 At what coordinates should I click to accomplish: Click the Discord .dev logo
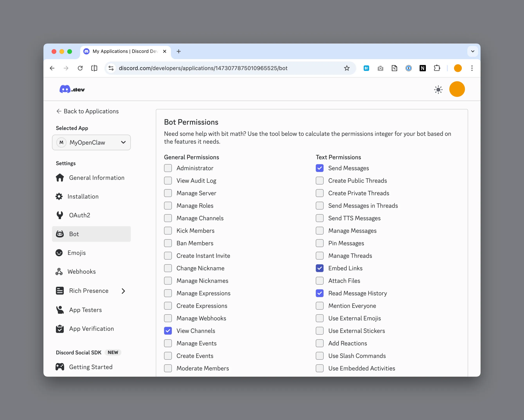72,89
